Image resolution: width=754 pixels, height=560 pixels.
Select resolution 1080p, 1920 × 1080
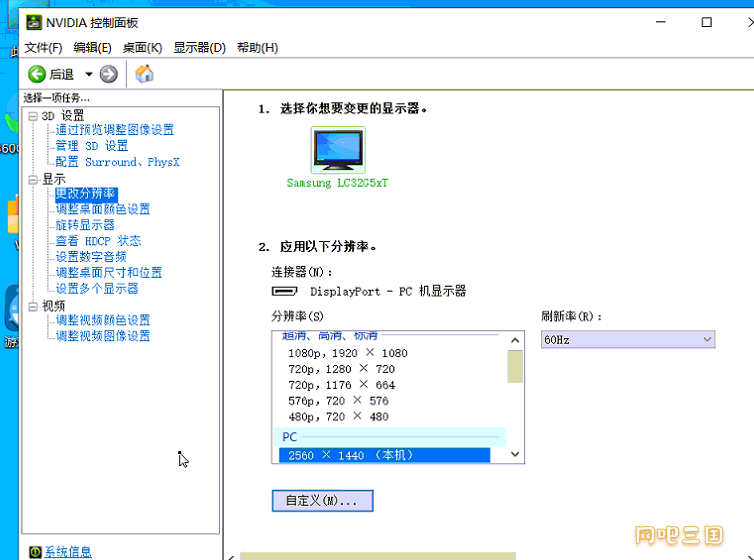tap(348, 353)
